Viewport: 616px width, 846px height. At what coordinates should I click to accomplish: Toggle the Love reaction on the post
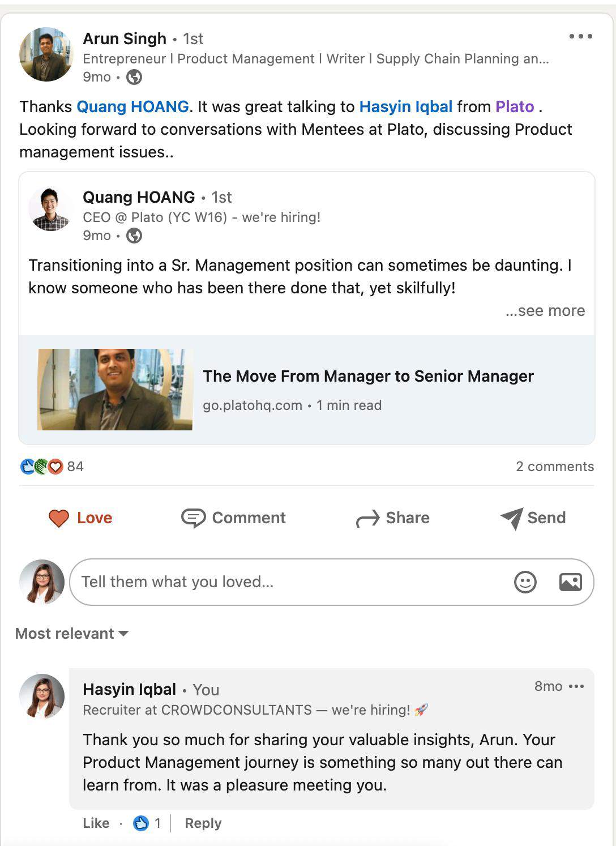pyautogui.click(x=80, y=518)
